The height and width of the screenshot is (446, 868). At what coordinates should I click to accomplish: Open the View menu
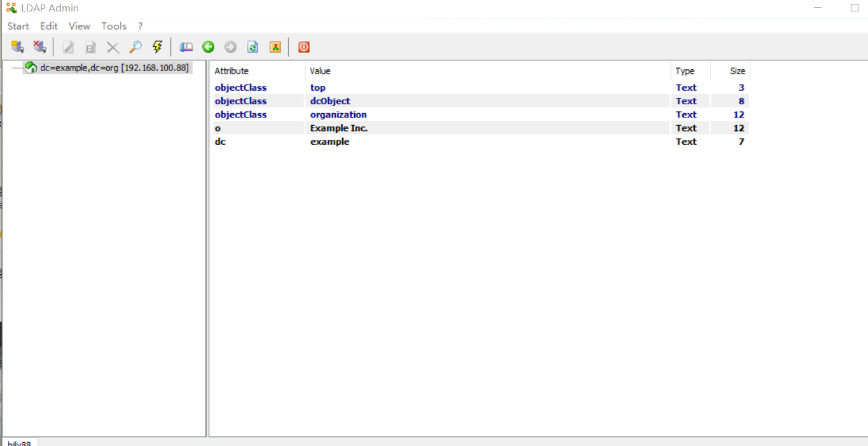coord(79,26)
